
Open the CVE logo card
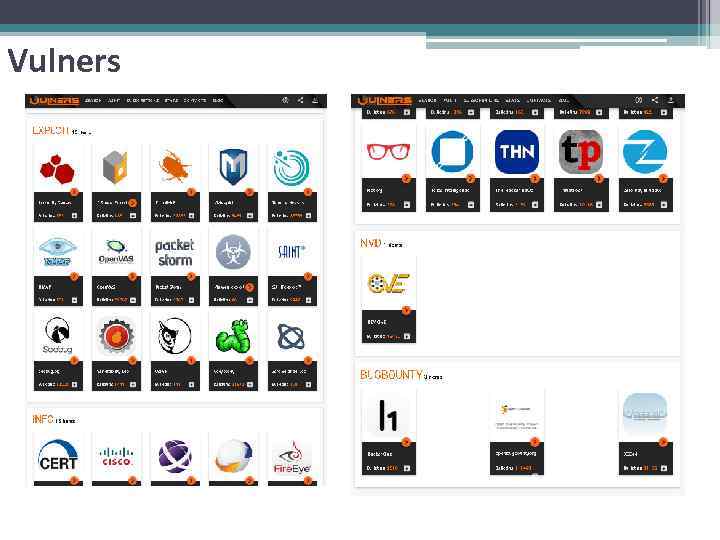click(x=388, y=300)
